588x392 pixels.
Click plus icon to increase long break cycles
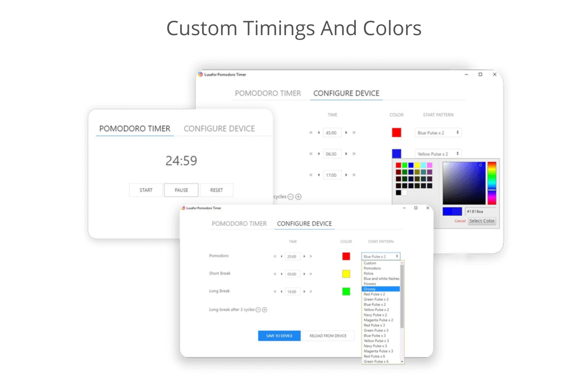click(x=265, y=310)
